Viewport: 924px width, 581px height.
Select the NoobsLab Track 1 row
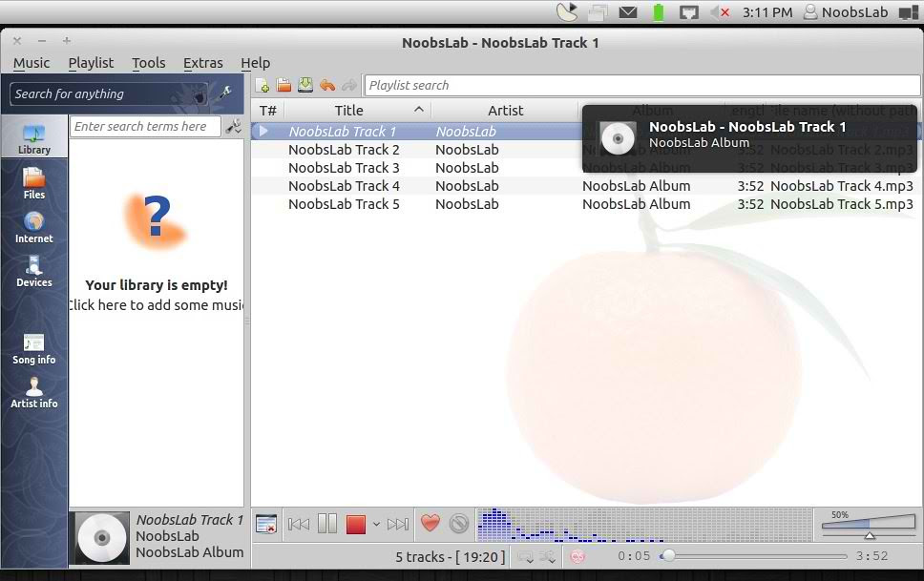(417, 132)
